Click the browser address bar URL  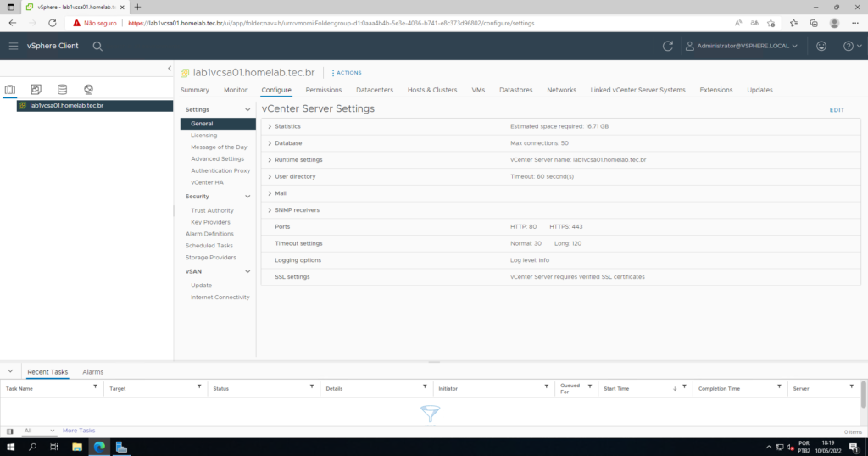(331, 23)
